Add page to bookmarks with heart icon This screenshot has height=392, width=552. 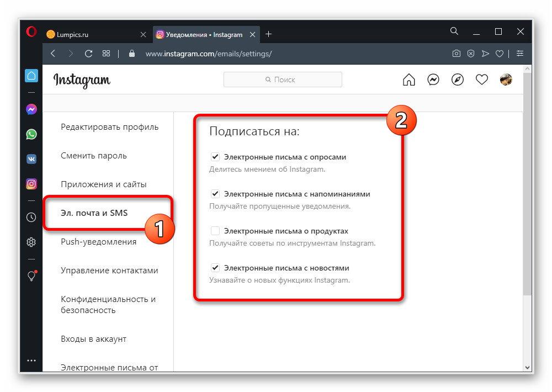499,54
